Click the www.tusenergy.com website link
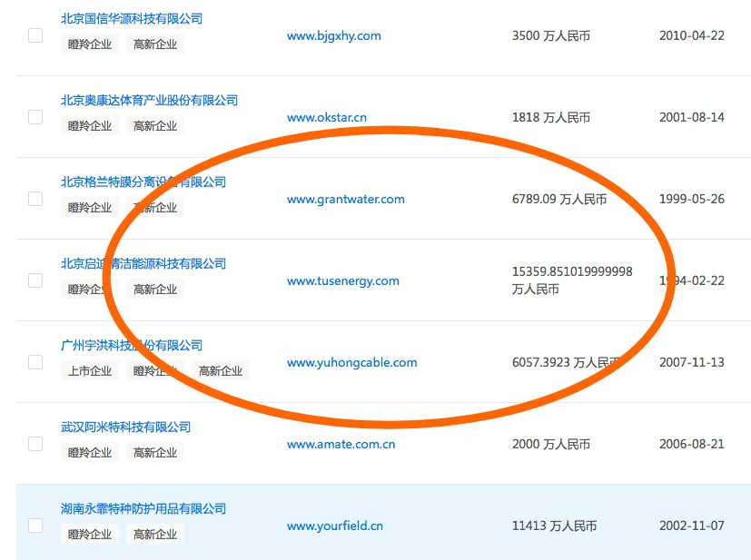751x560 pixels. tap(342, 280)
